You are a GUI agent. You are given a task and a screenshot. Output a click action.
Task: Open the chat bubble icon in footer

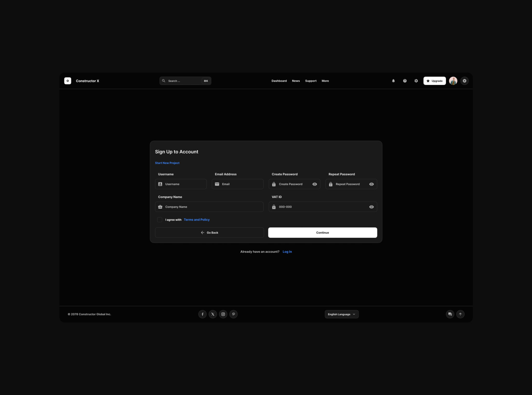tap(450, 314)
